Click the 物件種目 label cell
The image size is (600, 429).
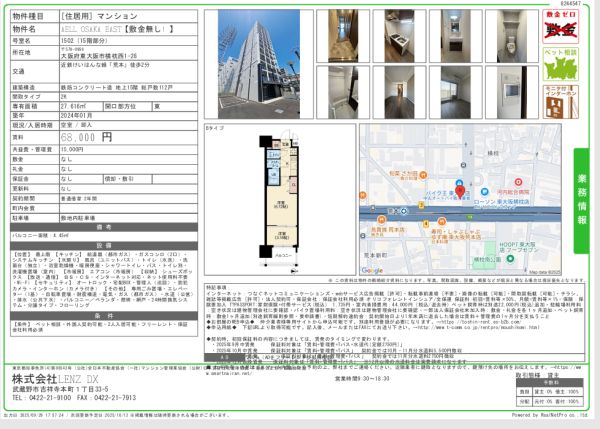point(35,16)
